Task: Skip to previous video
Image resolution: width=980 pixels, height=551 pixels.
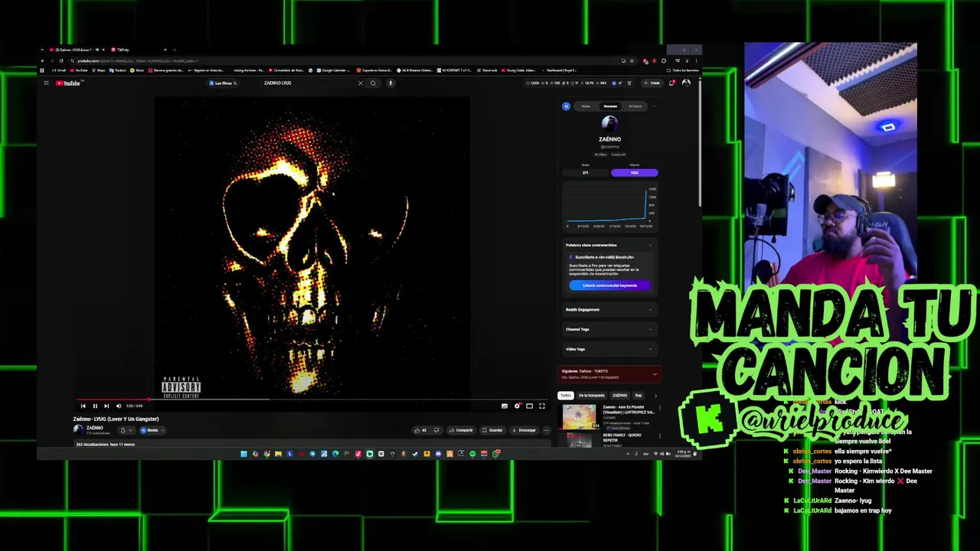Action: click(x=83, y=406)
